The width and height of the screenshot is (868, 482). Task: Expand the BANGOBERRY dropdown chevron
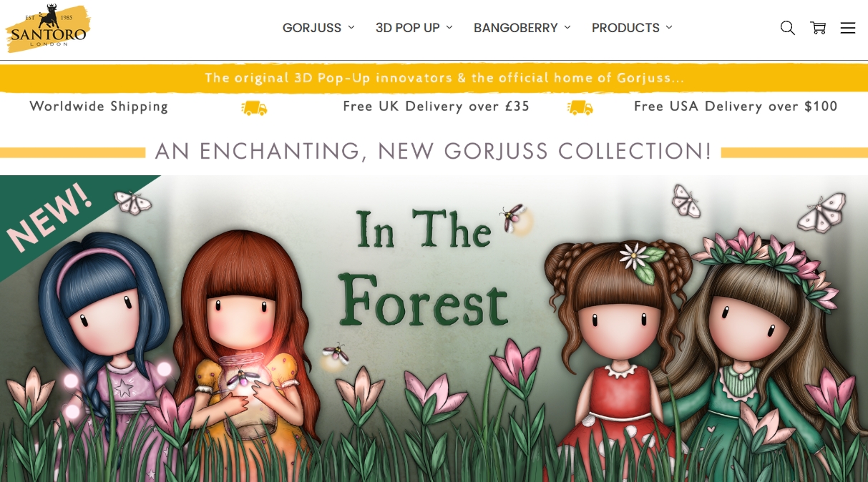click(567, 27)
